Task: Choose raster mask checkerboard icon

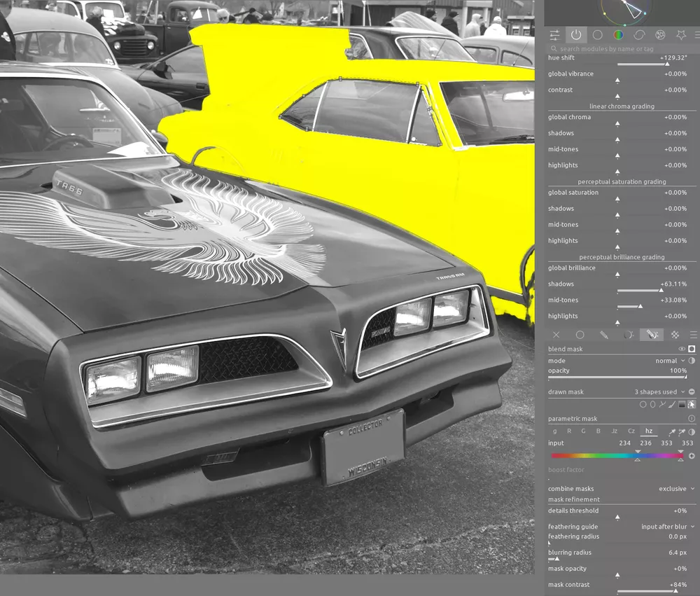Action: coord(675,335)
